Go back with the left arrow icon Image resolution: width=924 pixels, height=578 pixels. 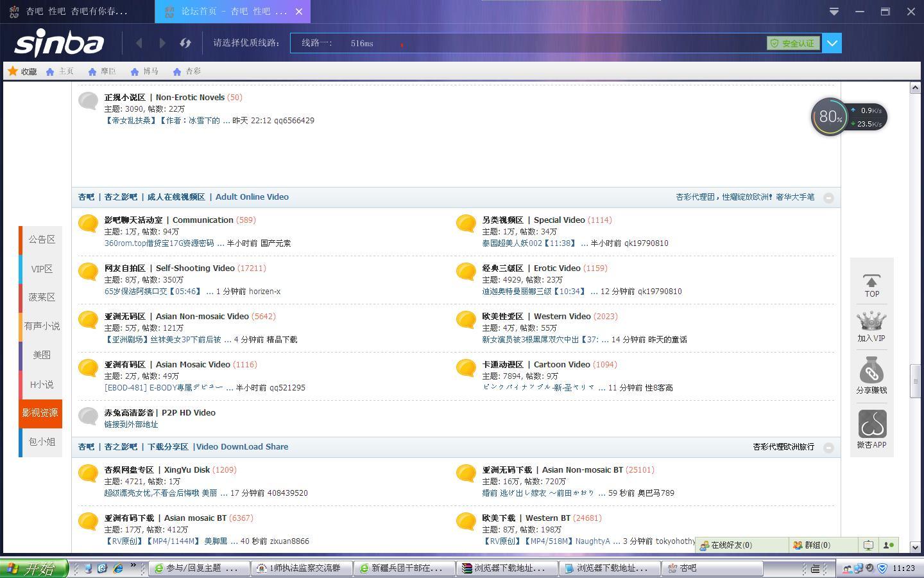pos(139,43)
